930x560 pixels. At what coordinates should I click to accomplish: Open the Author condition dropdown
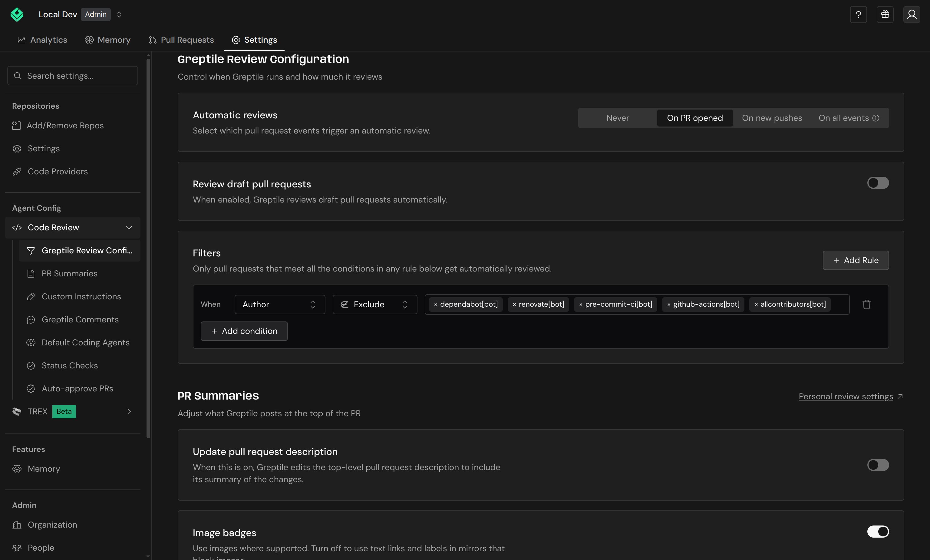(x=279, y=305)
